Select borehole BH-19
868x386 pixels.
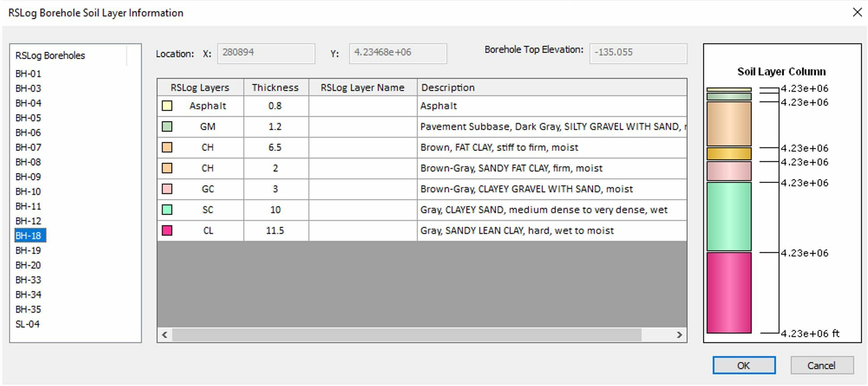(x=28, y=250)
